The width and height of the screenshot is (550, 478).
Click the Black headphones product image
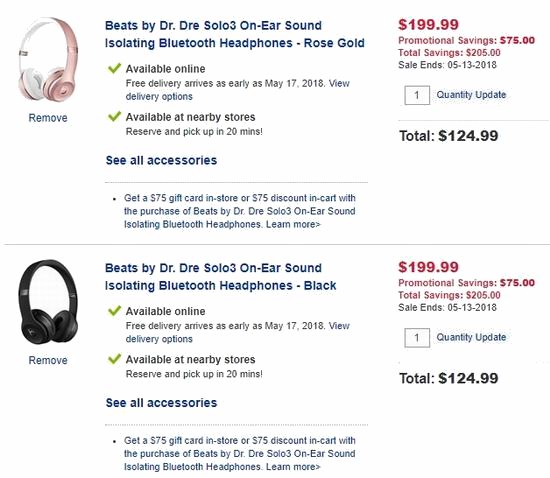[x=48, y=302]
